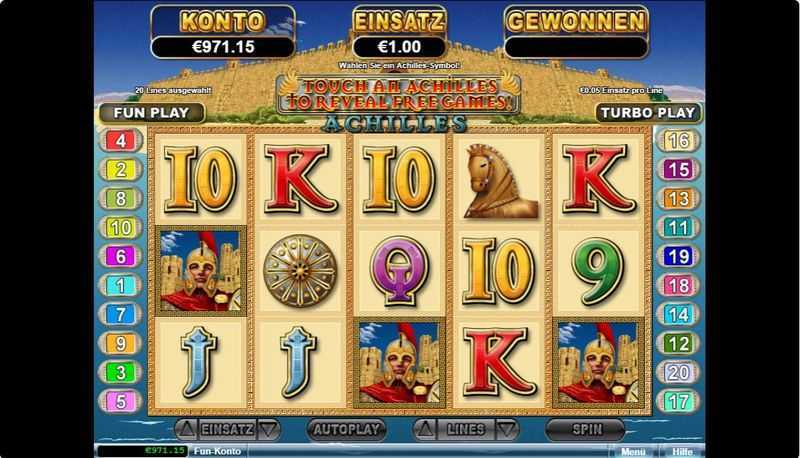Touch the Achilles symbol on the fifth reel
800x458 pixels.
(598, 363)
